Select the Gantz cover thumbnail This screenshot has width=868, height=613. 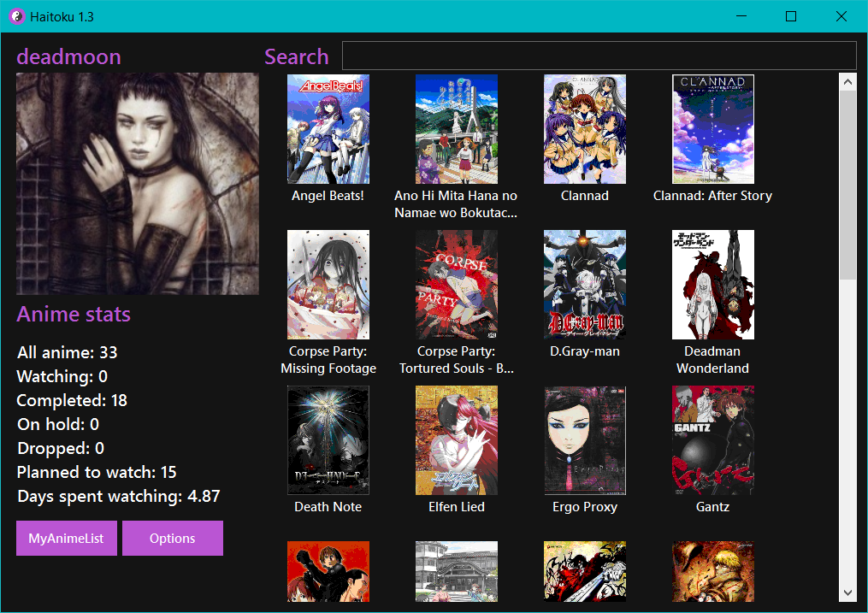713,439
